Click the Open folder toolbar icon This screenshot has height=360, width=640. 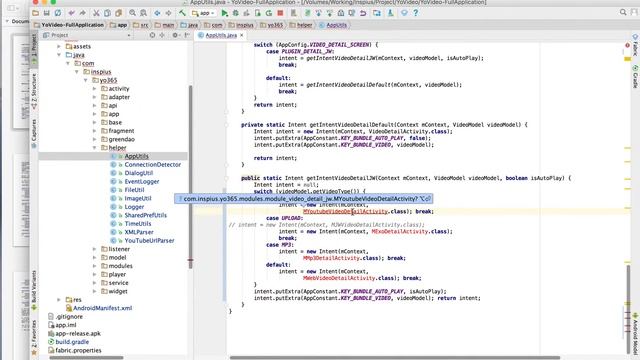(36, 13)
